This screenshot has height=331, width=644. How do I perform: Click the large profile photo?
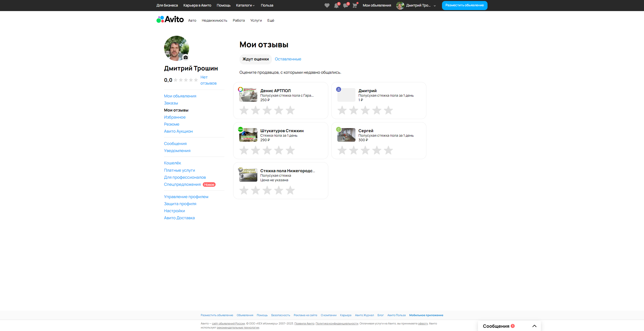pos(177,48)
